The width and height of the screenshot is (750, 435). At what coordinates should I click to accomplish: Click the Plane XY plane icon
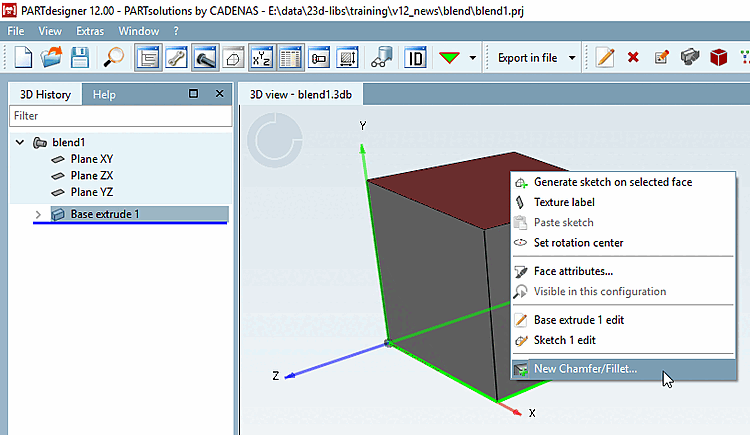tap(58, 159)
